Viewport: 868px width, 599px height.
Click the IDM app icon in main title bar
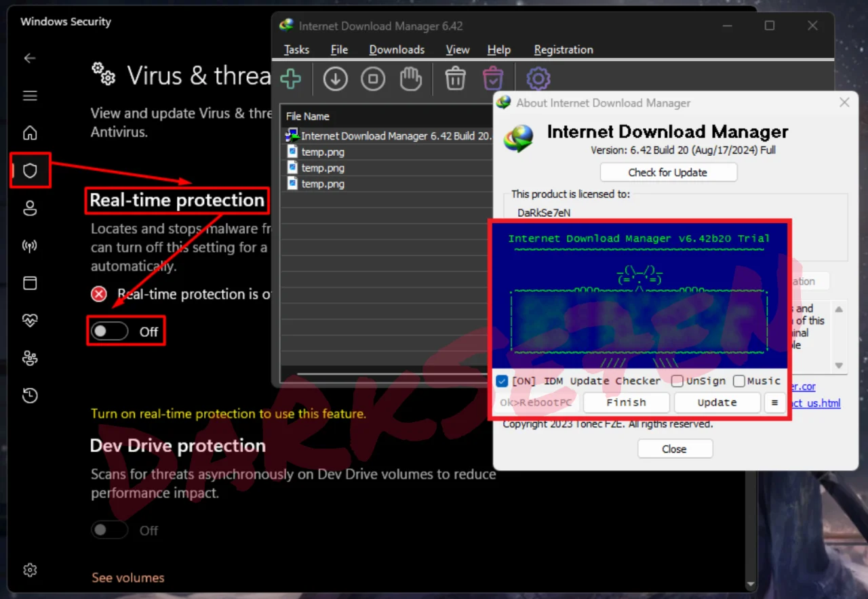286,26
